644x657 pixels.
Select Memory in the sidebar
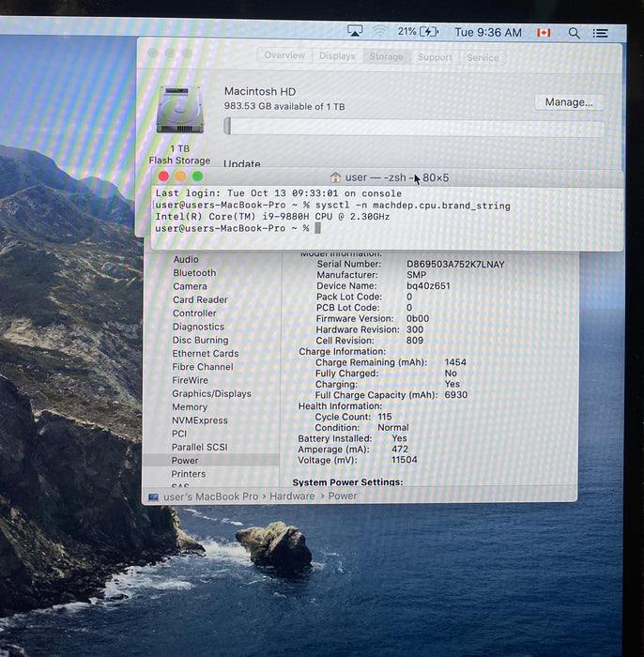[x=190, y=406]
